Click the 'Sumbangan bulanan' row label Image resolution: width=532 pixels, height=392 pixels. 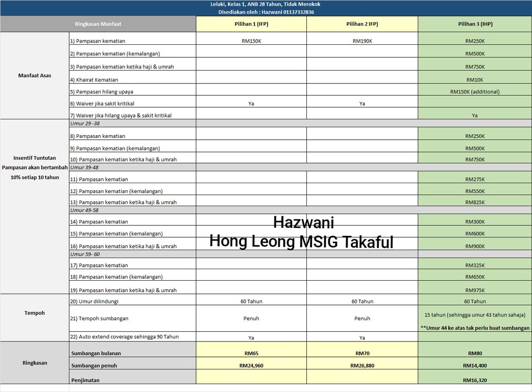click(x=96, y=353)
